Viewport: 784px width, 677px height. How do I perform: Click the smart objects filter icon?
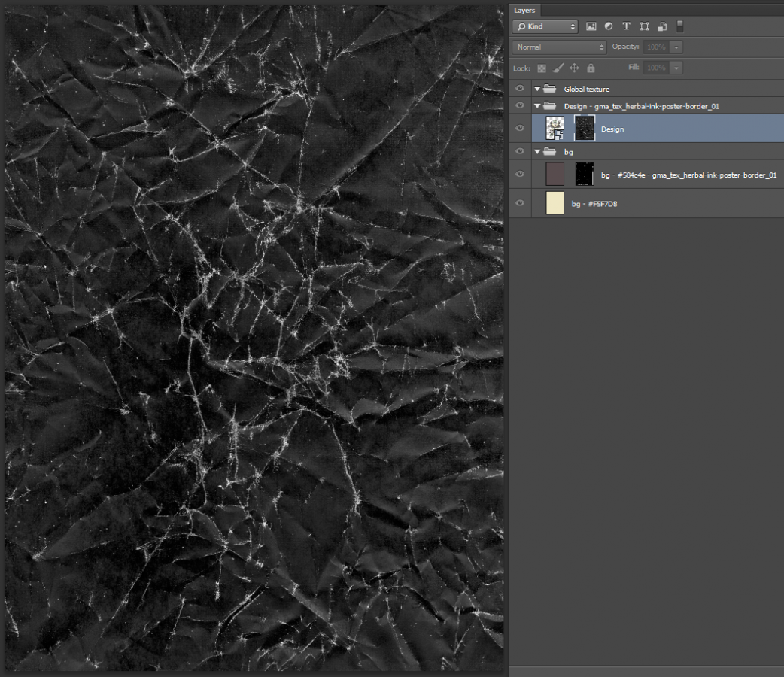click(662, 26)
